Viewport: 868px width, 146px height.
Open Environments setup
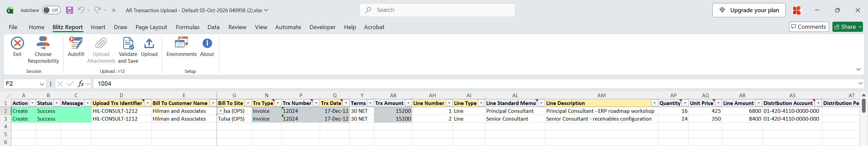pyautogui.click(x=181, y=47)
